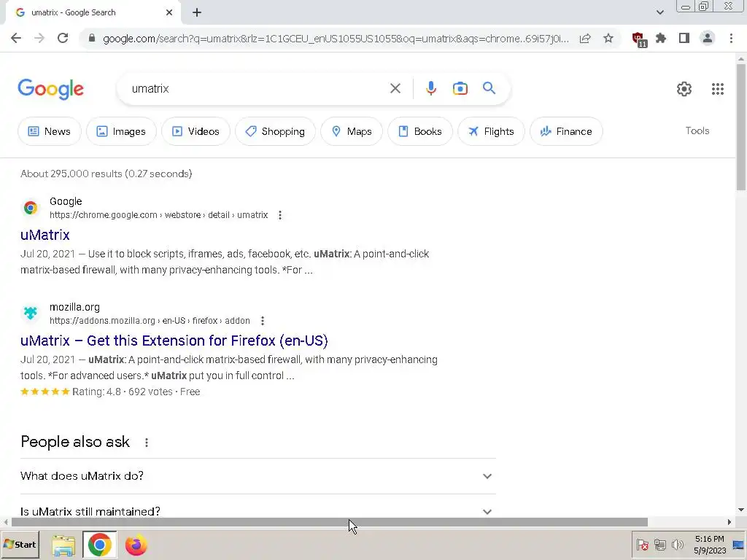Share this page from the address bar
Viewport: 747px width, 560px height.
tap(585, 38)
